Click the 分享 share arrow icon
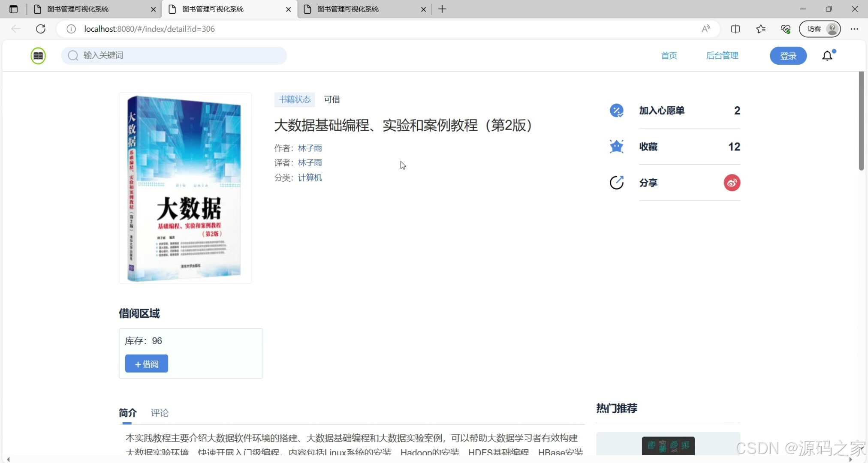868x463 pixels. (616, 182)
